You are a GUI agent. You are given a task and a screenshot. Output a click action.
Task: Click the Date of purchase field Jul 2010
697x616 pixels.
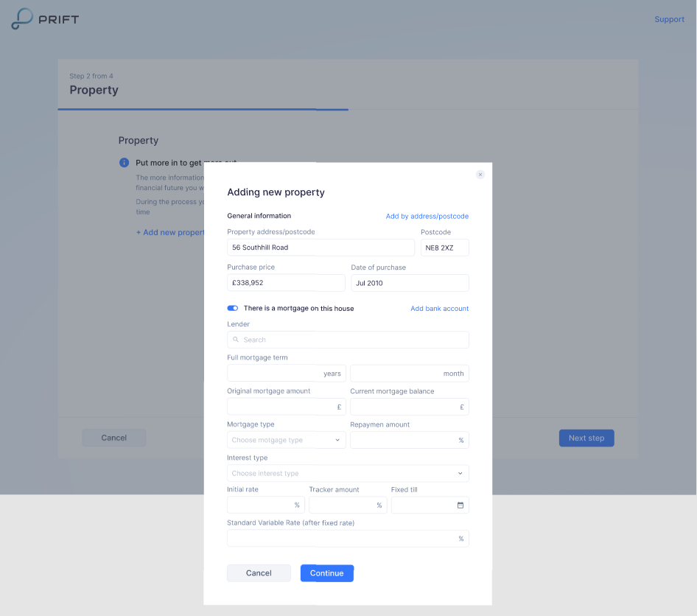(410, 283)
